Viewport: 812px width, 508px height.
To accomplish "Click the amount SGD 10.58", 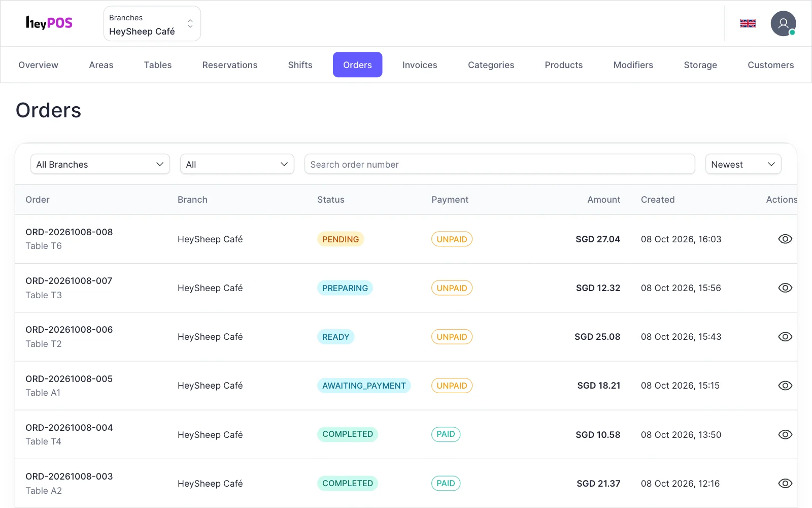I will pyautogui.click(x=598, y=435).
